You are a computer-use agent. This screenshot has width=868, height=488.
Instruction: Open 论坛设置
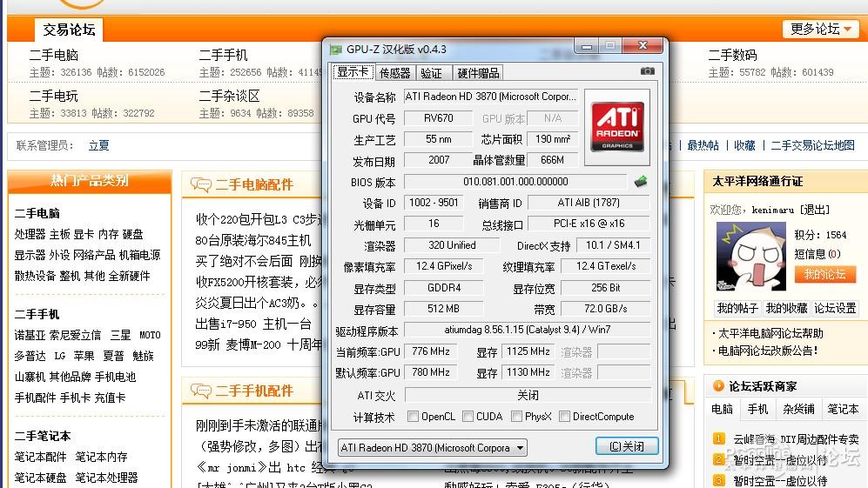(835, 308)
